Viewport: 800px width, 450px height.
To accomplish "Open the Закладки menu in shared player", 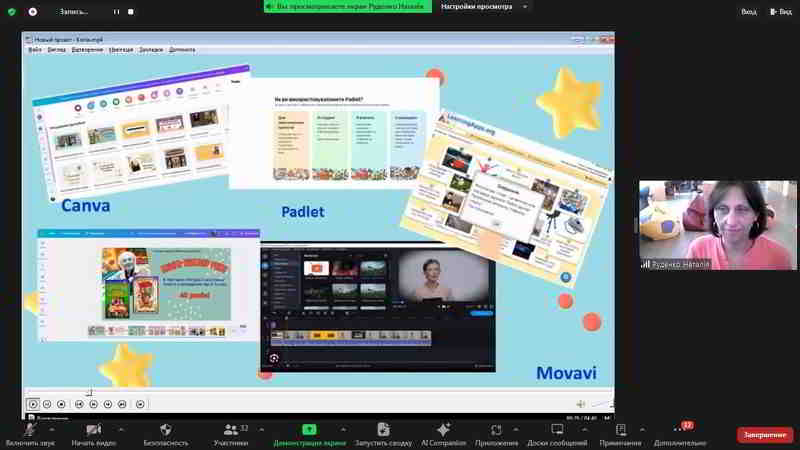I will click(x=151, y=49).
